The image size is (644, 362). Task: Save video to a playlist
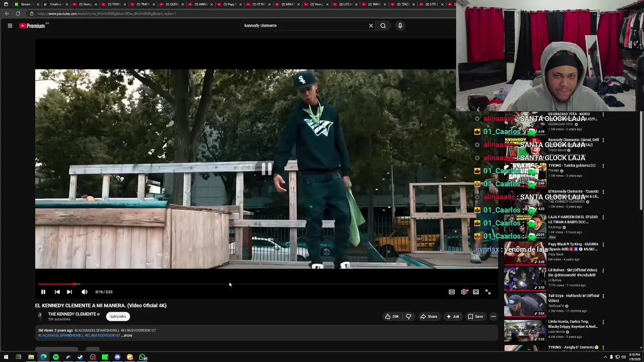click(x=475, y=316)
